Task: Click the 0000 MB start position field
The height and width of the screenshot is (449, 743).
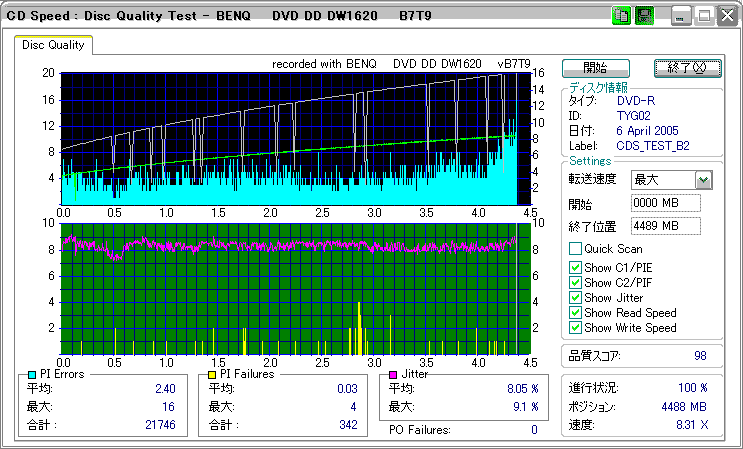Action: pyautogui.click(x=666, y=203)
